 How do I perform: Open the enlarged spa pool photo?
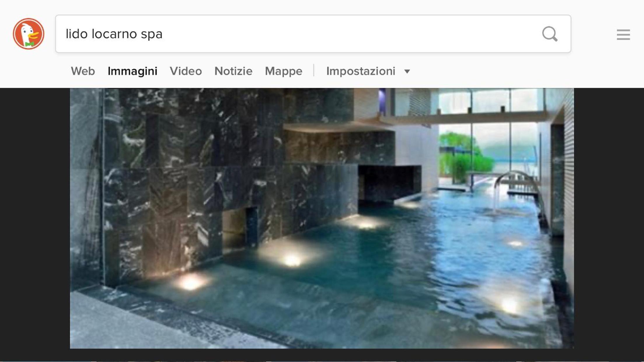pos(322,218)
